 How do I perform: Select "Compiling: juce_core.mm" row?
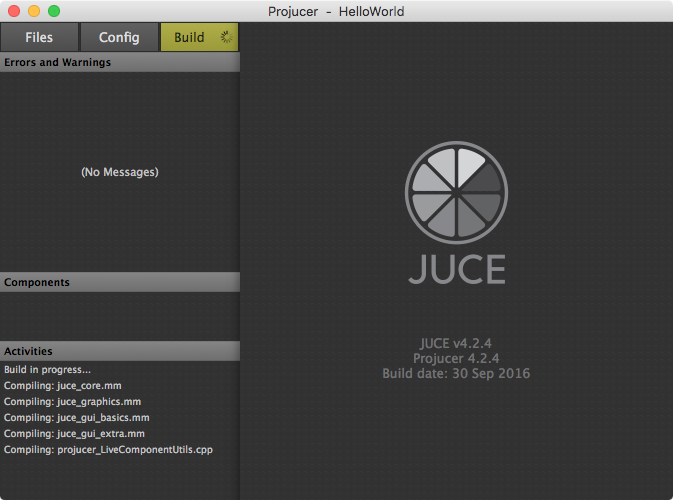[120, 385]
